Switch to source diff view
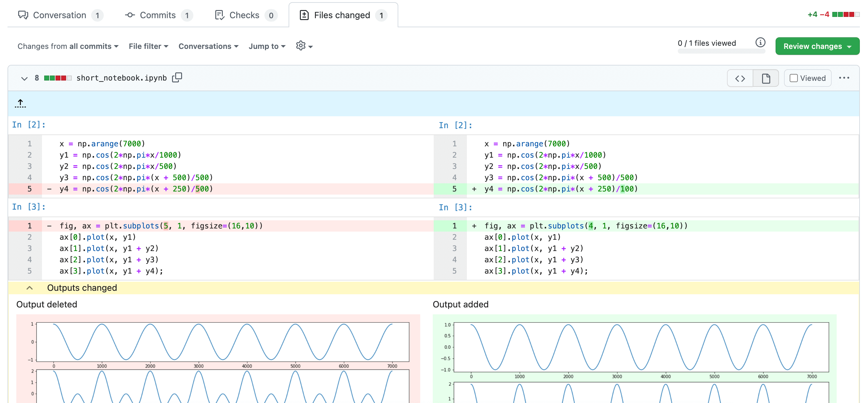This screenshot has width=868, height=403. pos(740,78)
